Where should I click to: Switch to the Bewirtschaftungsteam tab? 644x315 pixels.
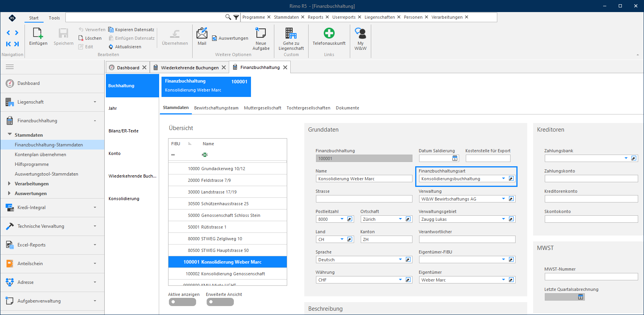point(216,108)
